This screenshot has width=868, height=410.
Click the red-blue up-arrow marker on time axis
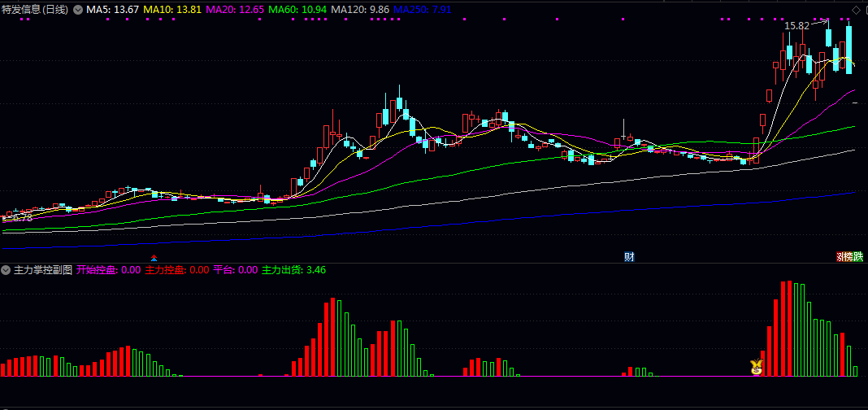pyautogui.click(x=154, y=258)
